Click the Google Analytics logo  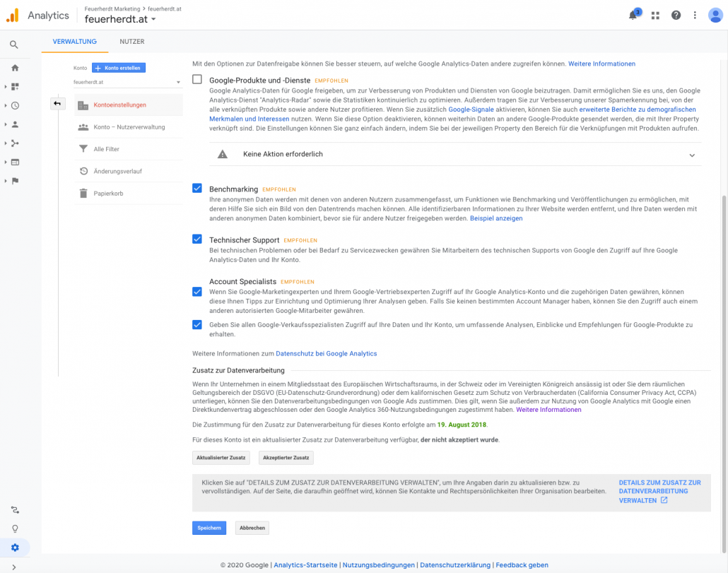tap(13, 16)
